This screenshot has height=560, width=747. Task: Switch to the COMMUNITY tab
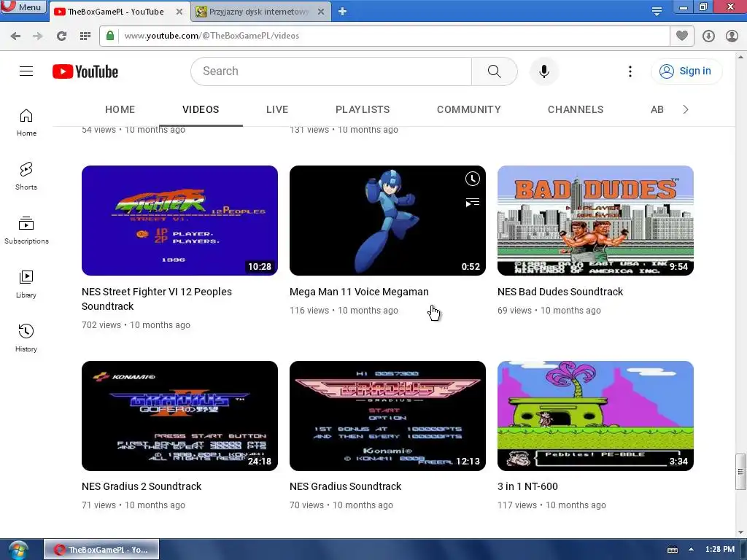tap(469, 109)
